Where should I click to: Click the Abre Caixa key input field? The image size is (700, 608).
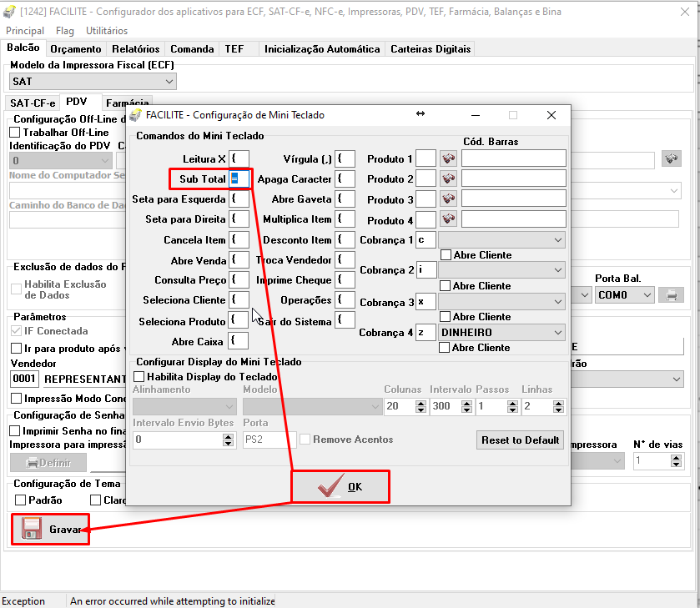[x=238, y=341]
